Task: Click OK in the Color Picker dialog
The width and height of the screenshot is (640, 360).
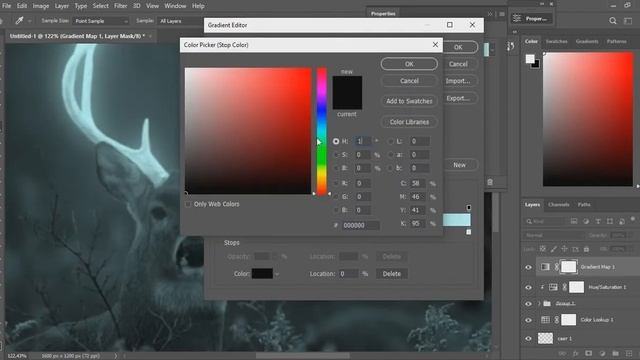Action: (x=409, y=64)
